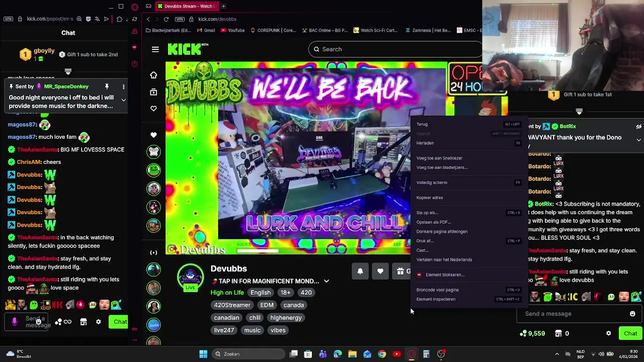This screenshot has width=644, height=362.
Task: Click the notification bell button under the stream
Action: pyautogui.click(x=360, y=271)
